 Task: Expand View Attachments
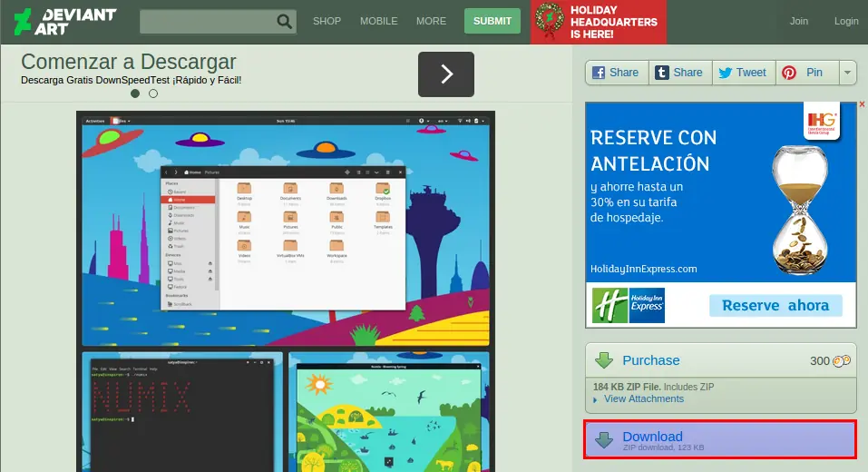(643, 398)
